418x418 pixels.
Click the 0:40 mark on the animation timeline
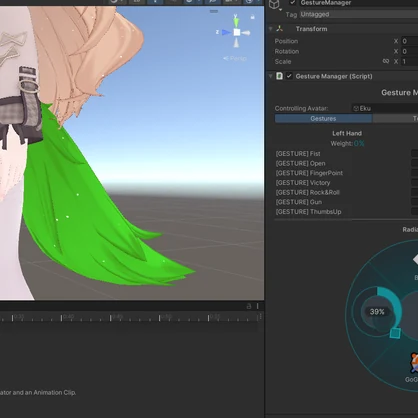[x=68, y=316]
